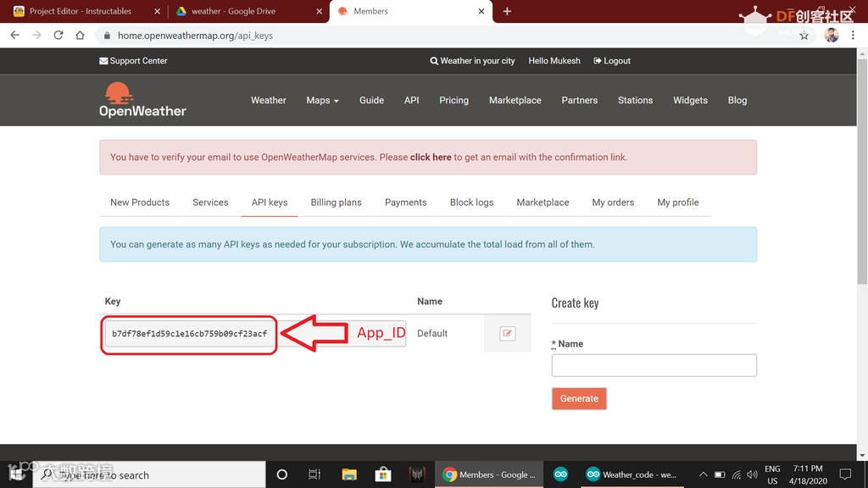Viewport: 868px width, 488px height.
Task: Select the Services tab
Action: (x=210, y=202)
